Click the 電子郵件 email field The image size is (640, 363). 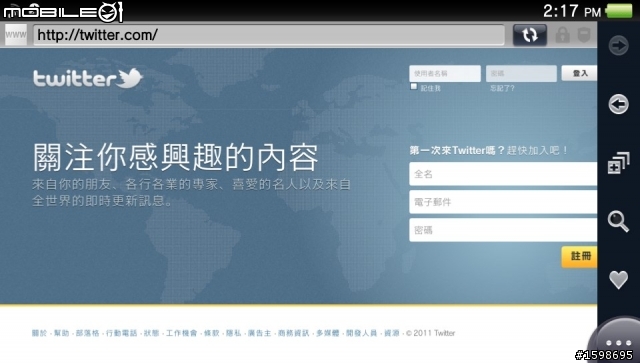pyautogui.click(x=503, y=202)
